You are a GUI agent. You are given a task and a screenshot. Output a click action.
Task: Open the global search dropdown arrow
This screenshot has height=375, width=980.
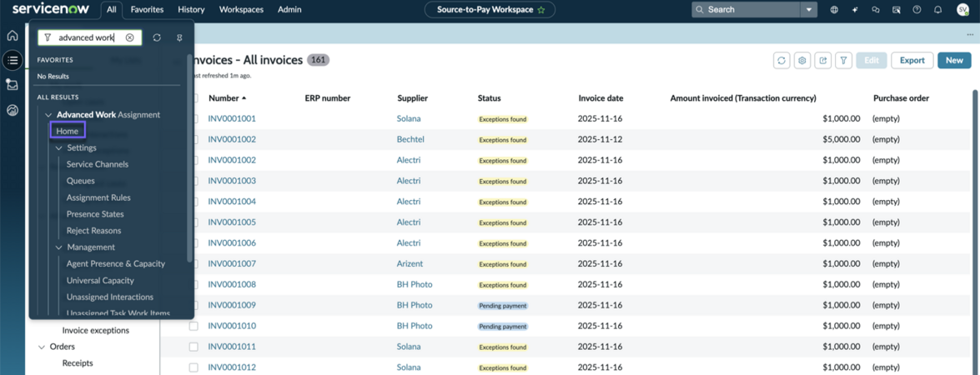point(809,10)
